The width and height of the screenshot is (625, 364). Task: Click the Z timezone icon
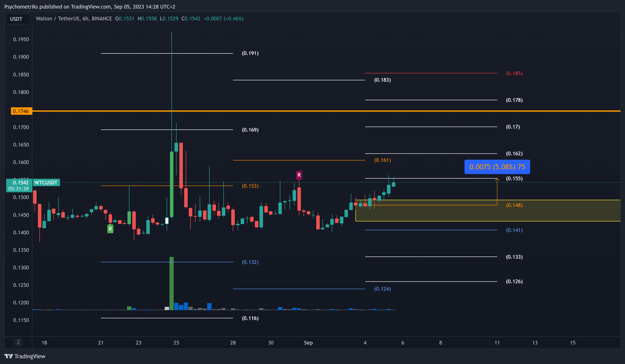pos(18,342)
